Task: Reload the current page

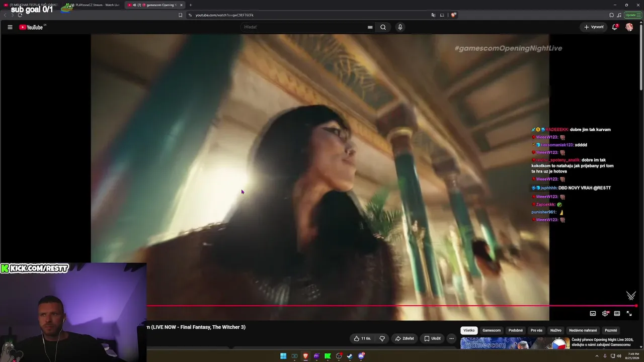Action: (20, 15)
